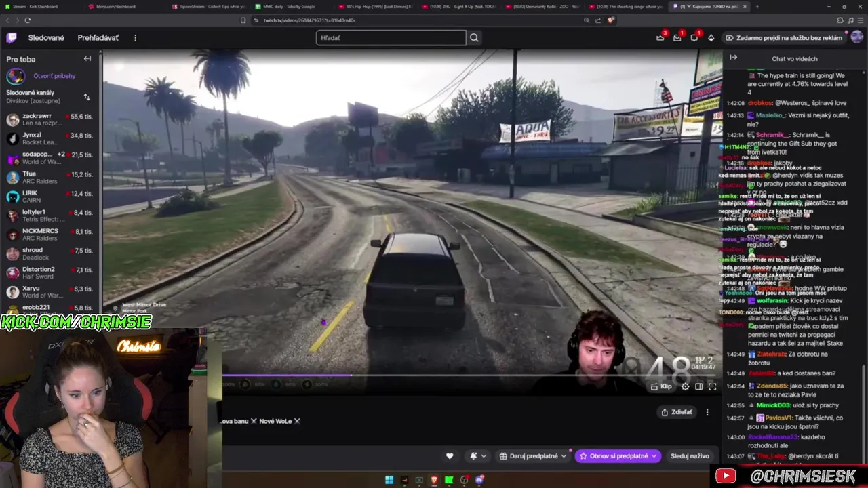The height and width of the screenshot is (488, 868).
Task: Open the Prime loot crown icon
Action: [660, 37]
